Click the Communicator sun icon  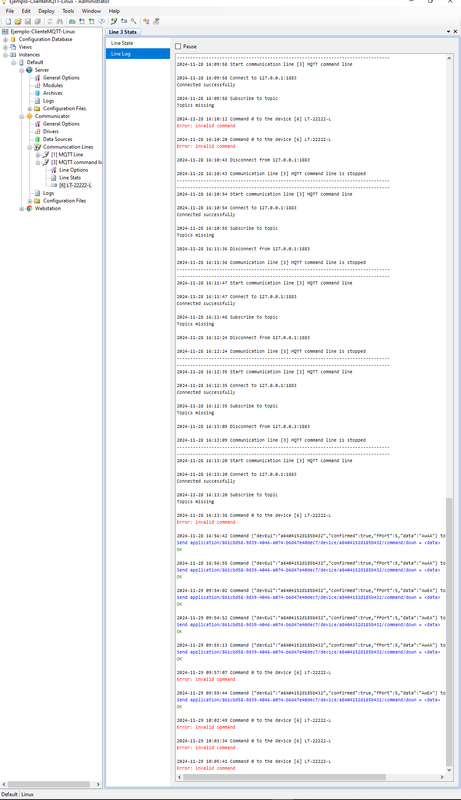point(29,116)
